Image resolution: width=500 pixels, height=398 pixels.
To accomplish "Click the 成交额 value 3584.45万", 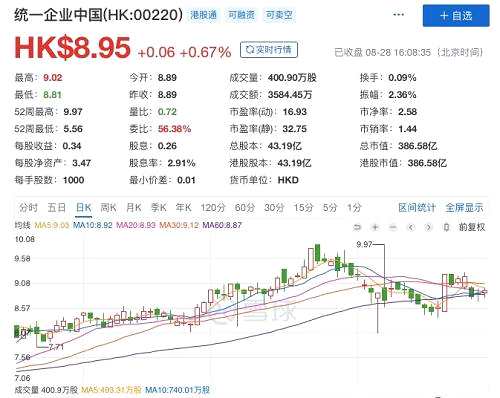I will (x=290, y=95).
